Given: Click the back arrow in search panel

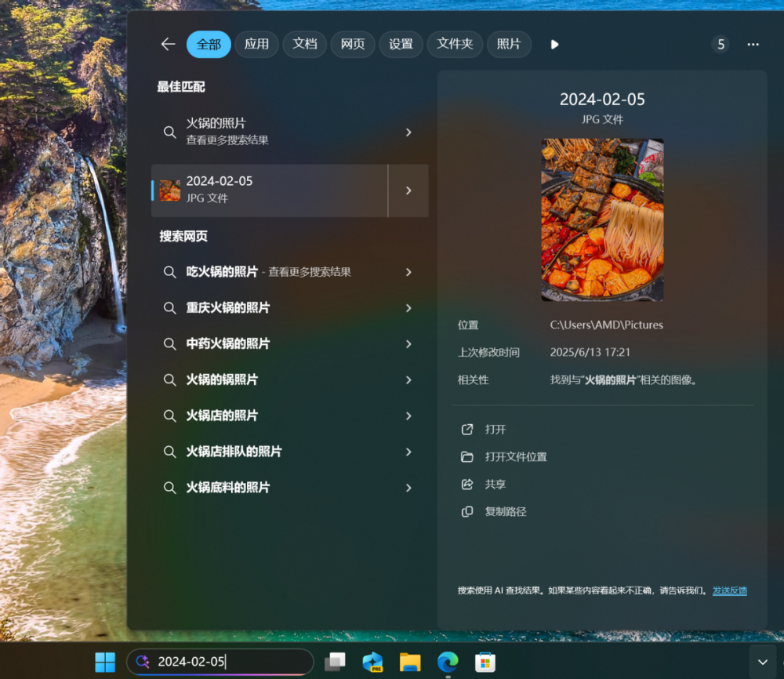Looking at the screenshot, I should (x=168, y=45).
